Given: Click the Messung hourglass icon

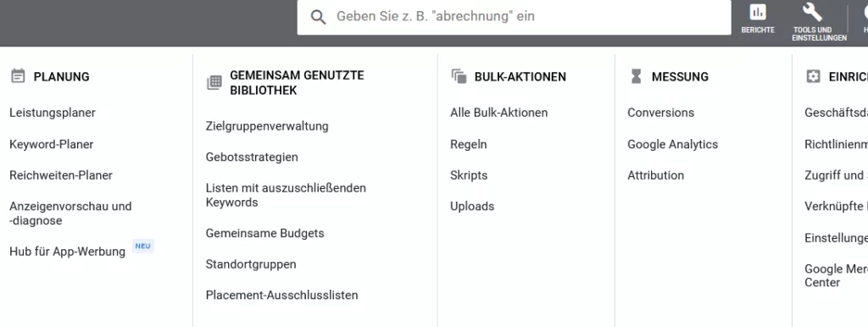Looking at the screenshot, I should [636, 76].
